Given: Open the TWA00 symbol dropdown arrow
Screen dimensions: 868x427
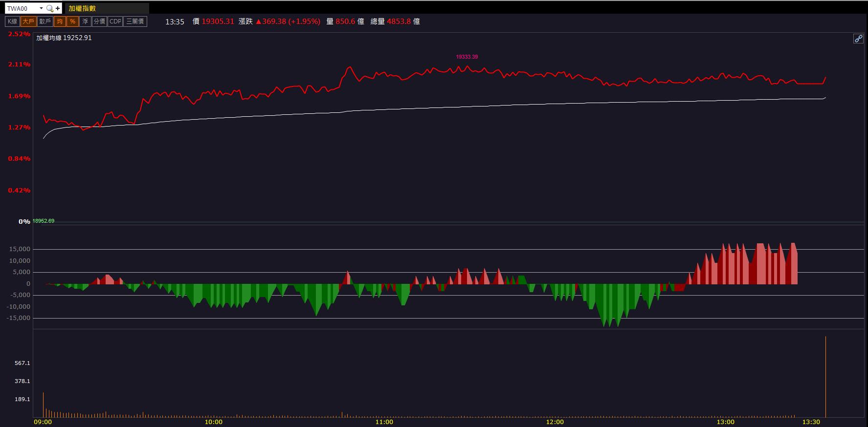Looking at the screenshot, I should point(41,8).
